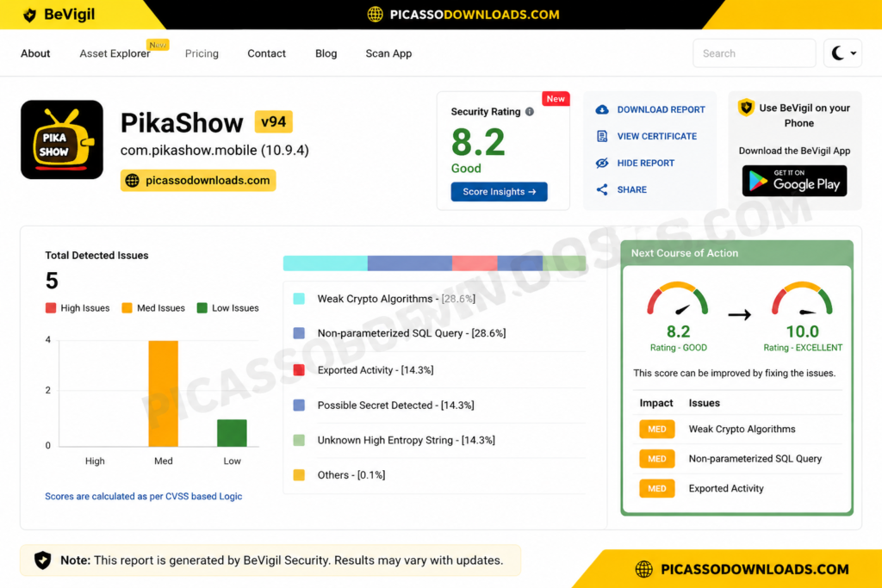The width and height of the screenshot is (882, 588).
Task: Click the globe icon in footer banner
Action: pyautogui.click(x=644, y=569)
